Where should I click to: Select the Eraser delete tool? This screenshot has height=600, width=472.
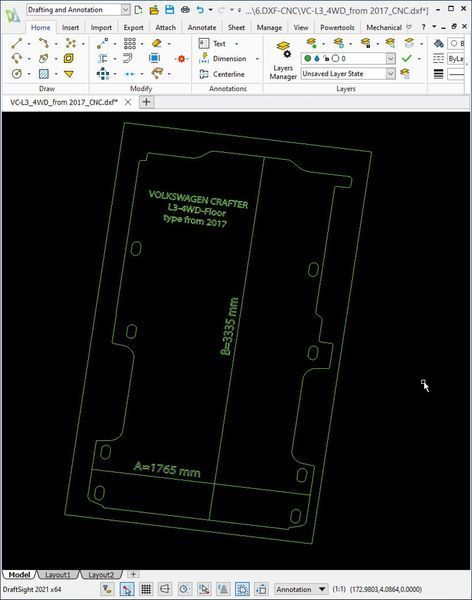click(157, 43)
